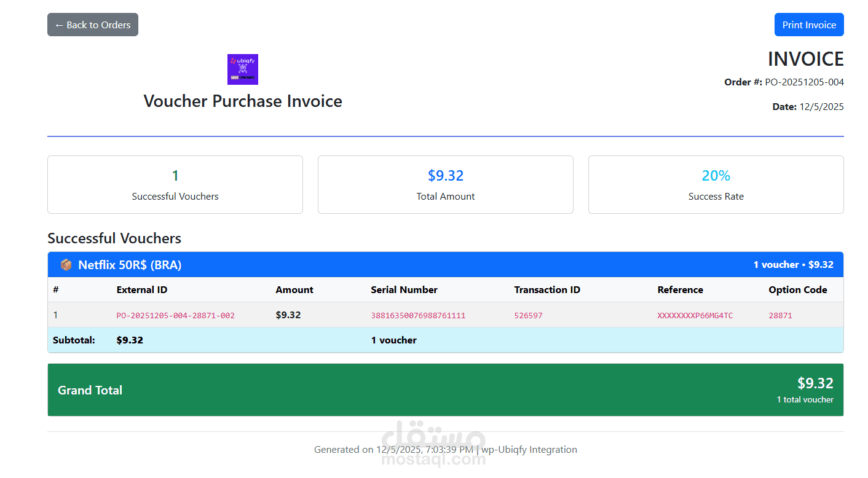Click the package icon beside Netflix 50R$
Viewport: 868px width, 478px height.
[x=66, y=265]
